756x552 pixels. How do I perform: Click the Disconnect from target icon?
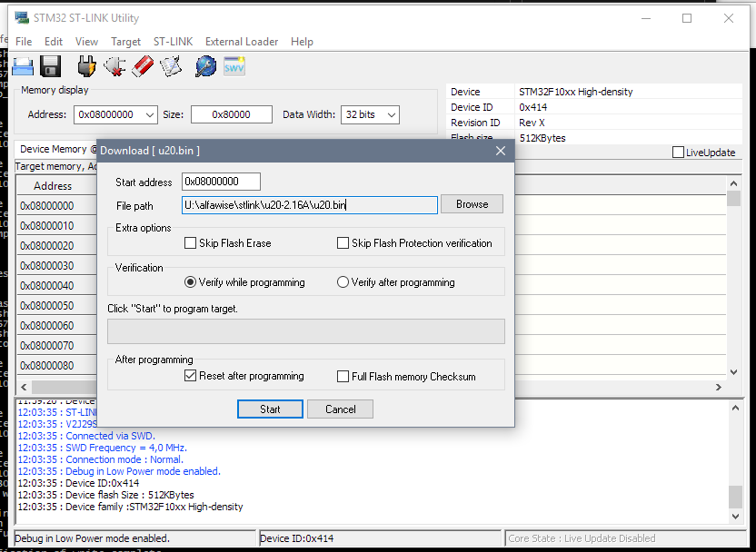114,66
